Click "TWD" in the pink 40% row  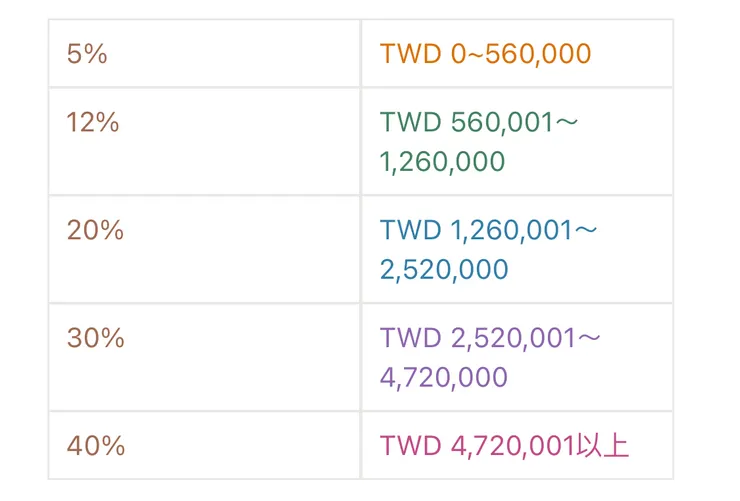coord(410,446)
